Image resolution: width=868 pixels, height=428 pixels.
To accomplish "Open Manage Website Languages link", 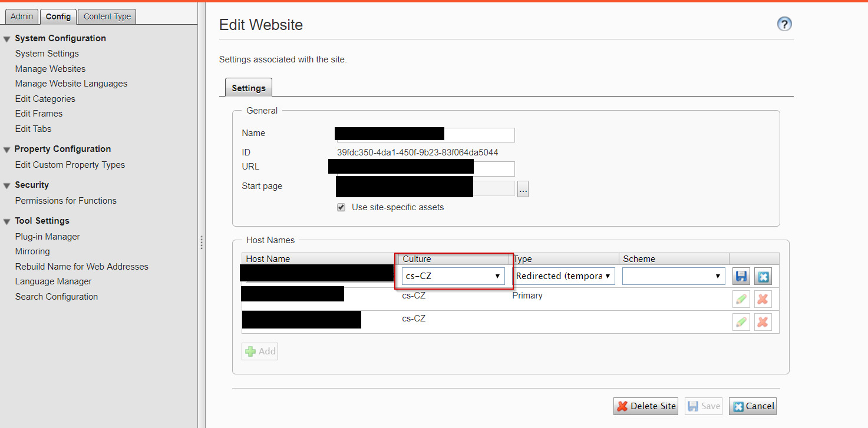I will (x=71, y=84).
